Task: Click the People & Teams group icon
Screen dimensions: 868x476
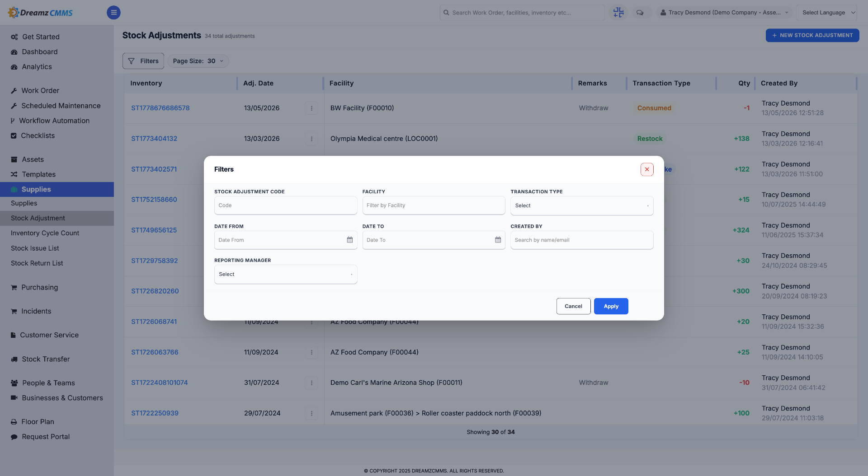Action: (x=14, y=383)
